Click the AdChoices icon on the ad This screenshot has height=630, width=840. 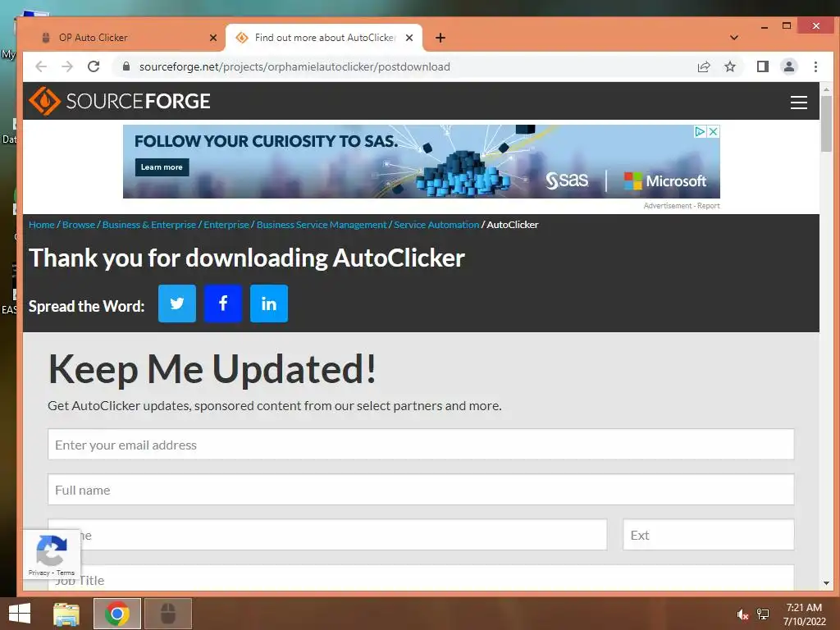click(x=701, y=131)
